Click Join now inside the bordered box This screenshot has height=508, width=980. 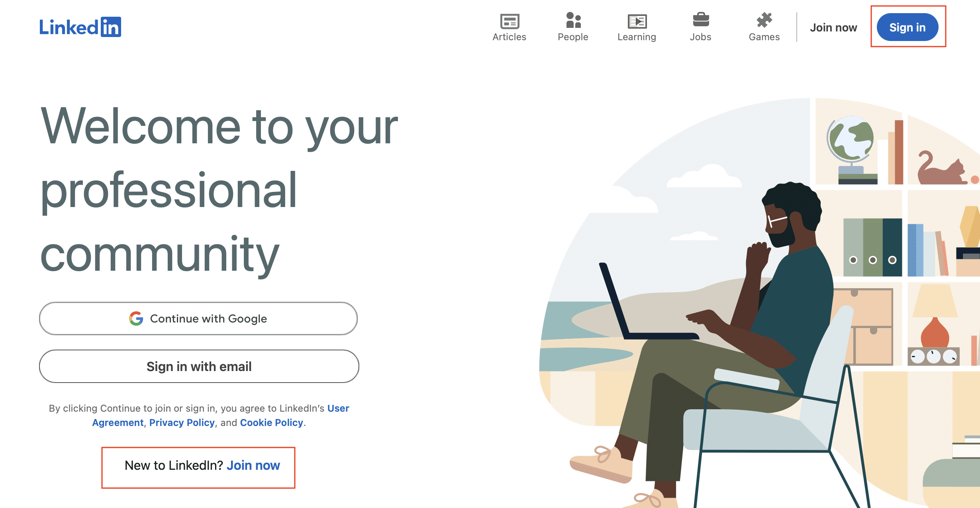pyautogui.click(x=253, y=465)
